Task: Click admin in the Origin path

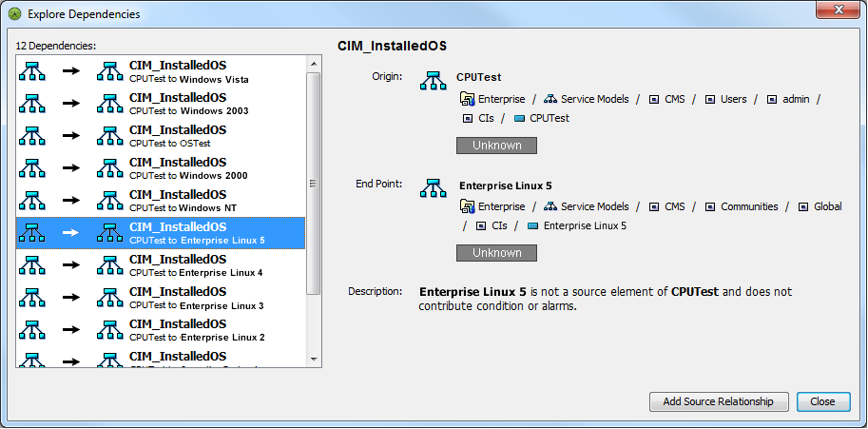Action: 796,99
